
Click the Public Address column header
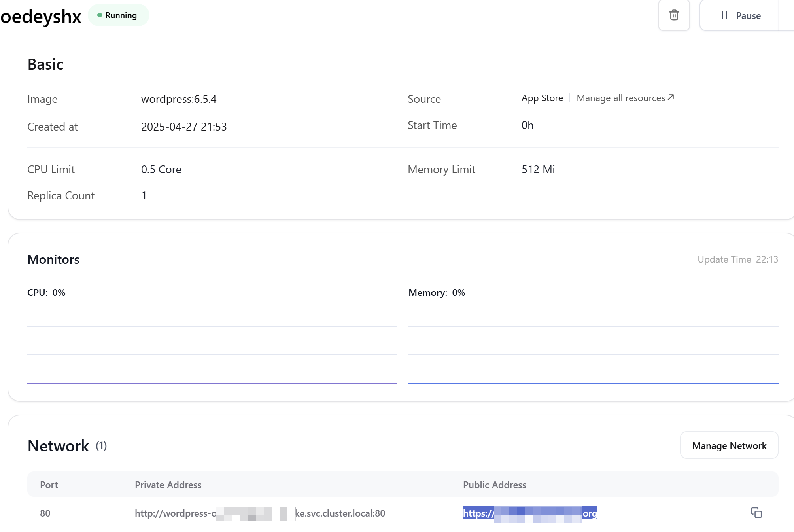pos(495,485)
